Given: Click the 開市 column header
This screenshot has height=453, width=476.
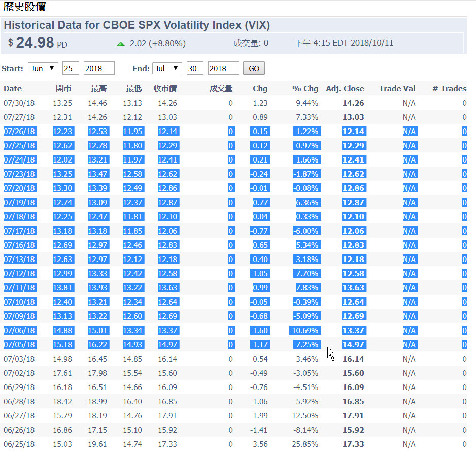Looking at the screenshot, I should (x=63, y=89).
